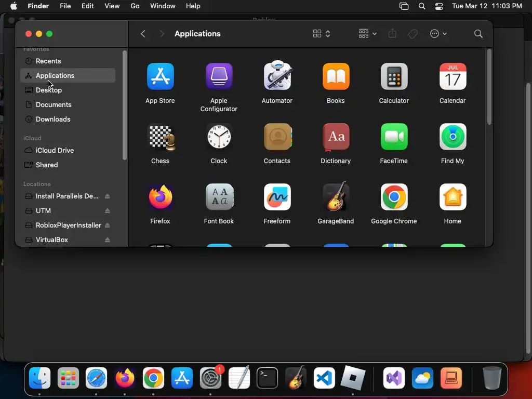Open Desktop in the sidebar
Image resolution: width=532 pixels, height=399 pixels.
pos(68,90)
